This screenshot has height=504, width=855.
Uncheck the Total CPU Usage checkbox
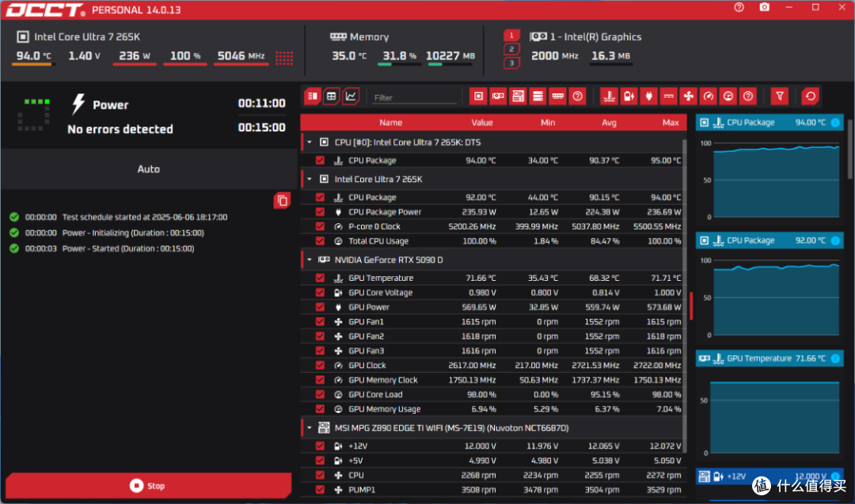click(320, 241)
